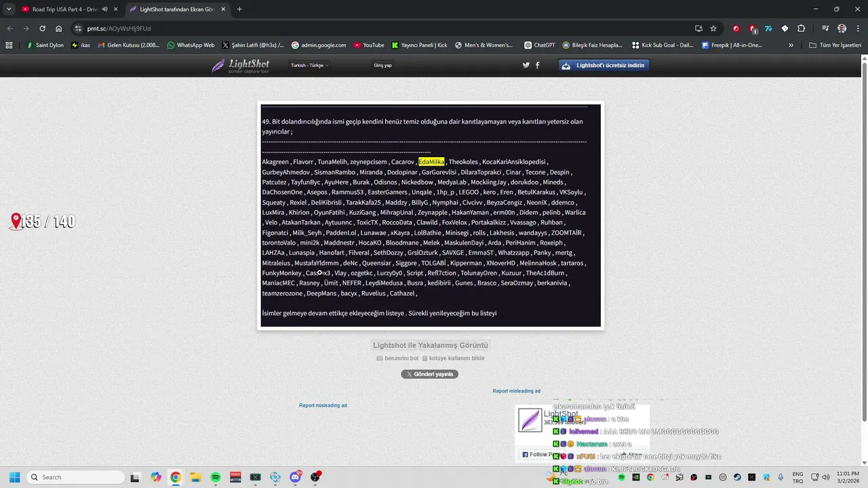Select the LightShot tarafından Ekran Görüntüsü tab
Viewport: 868px width, 488px height.
[x=178, y=9]
